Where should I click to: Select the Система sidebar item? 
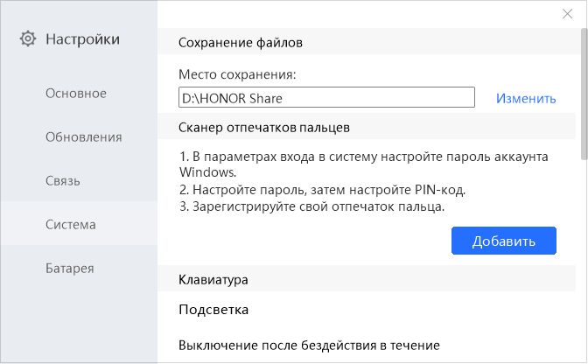[x=71, y=224]
